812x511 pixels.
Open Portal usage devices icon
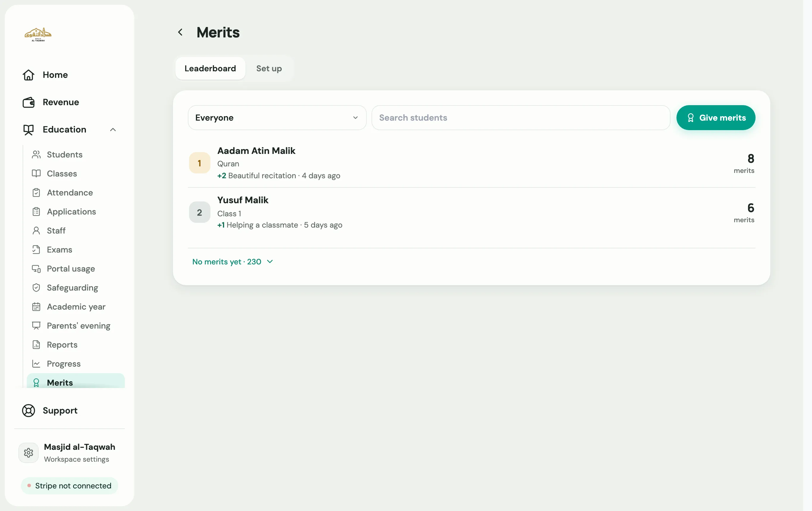point(36,269)
